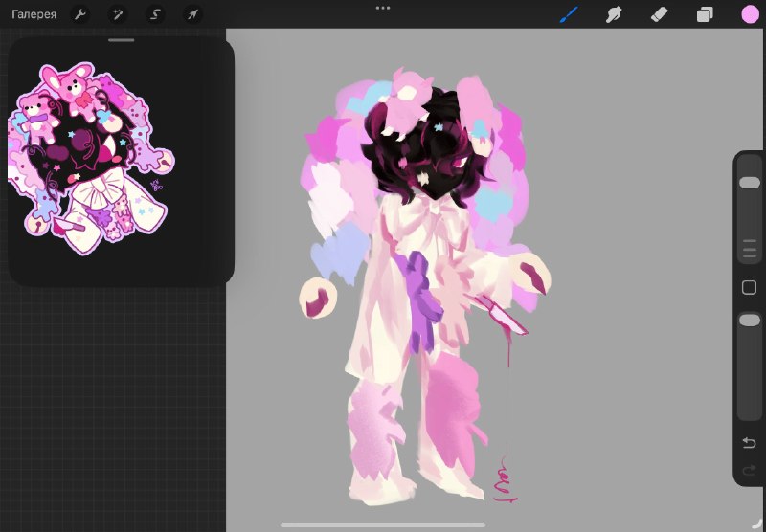Select the Eraser tool

[x=660, y=14]
